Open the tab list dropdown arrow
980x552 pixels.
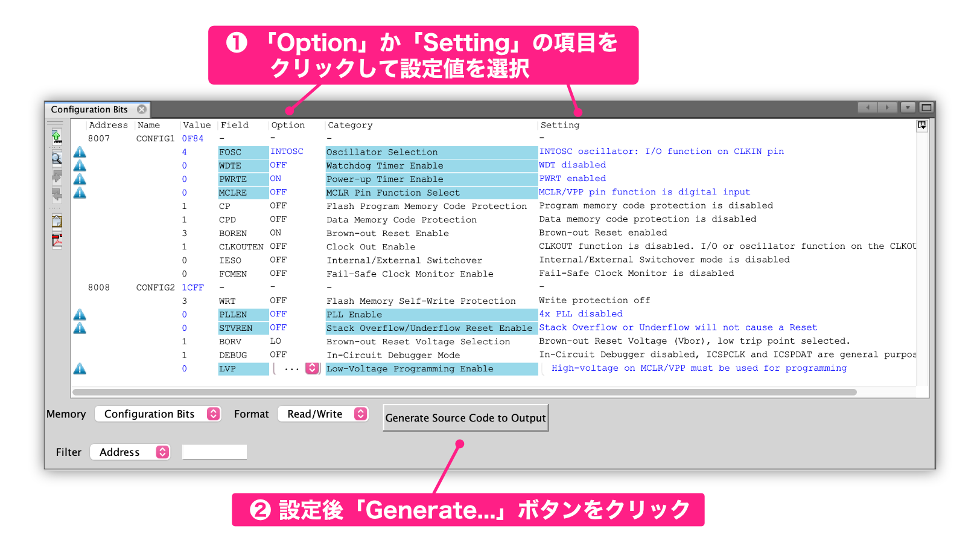(908, 108)
